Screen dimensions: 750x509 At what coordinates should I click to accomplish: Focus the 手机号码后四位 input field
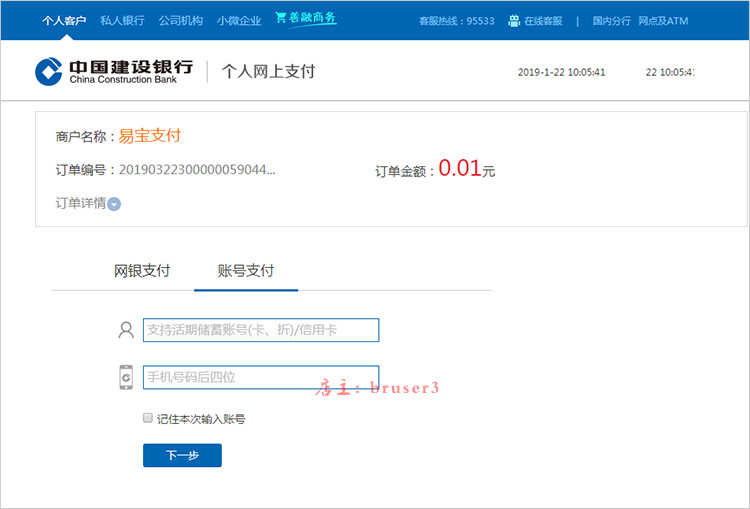pos(261,377)
